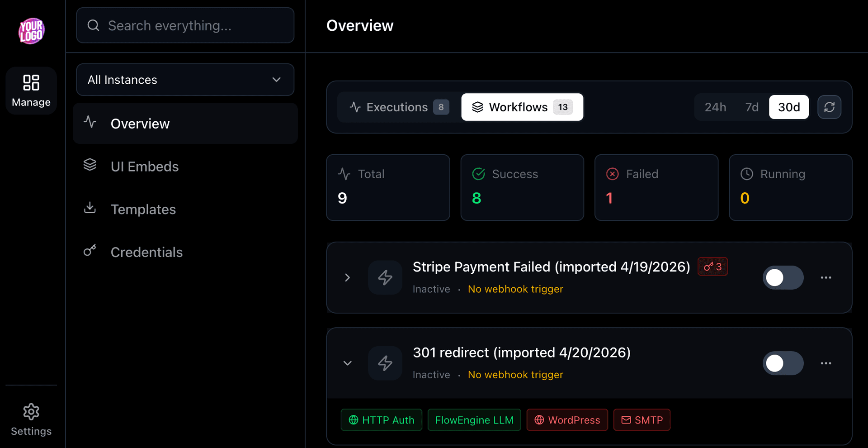Click the Overview page heading
Viewport: 868px width, 448px height.
point(360,25)
